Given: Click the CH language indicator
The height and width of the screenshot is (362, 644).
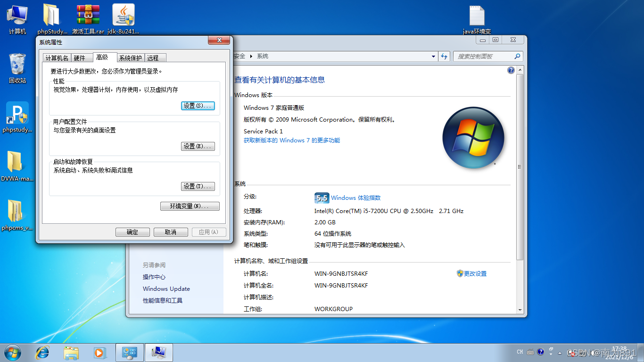Looking at the screenshot, I should (x=520, y=352).
